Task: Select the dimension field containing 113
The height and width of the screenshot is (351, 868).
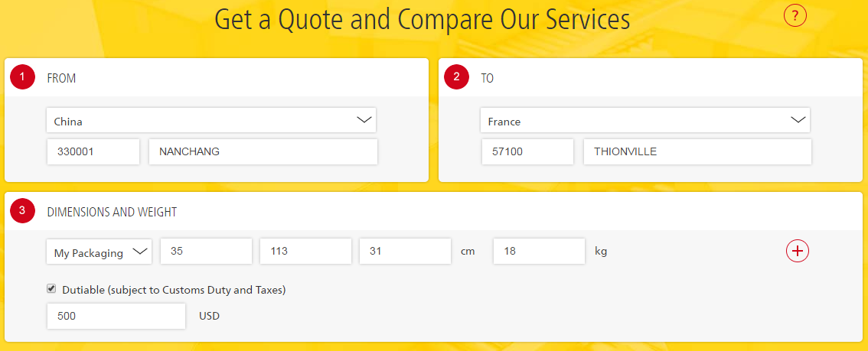Action: point(305,252)
